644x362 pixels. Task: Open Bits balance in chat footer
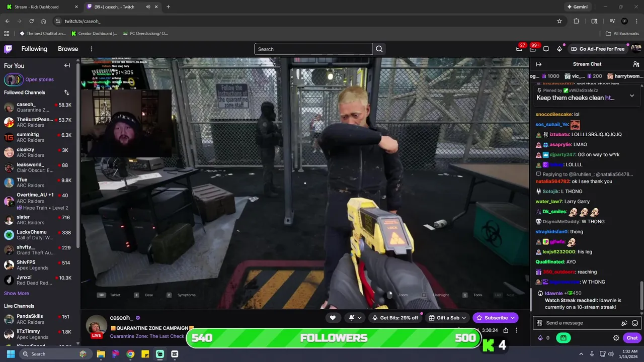click(x=544, y=338)
